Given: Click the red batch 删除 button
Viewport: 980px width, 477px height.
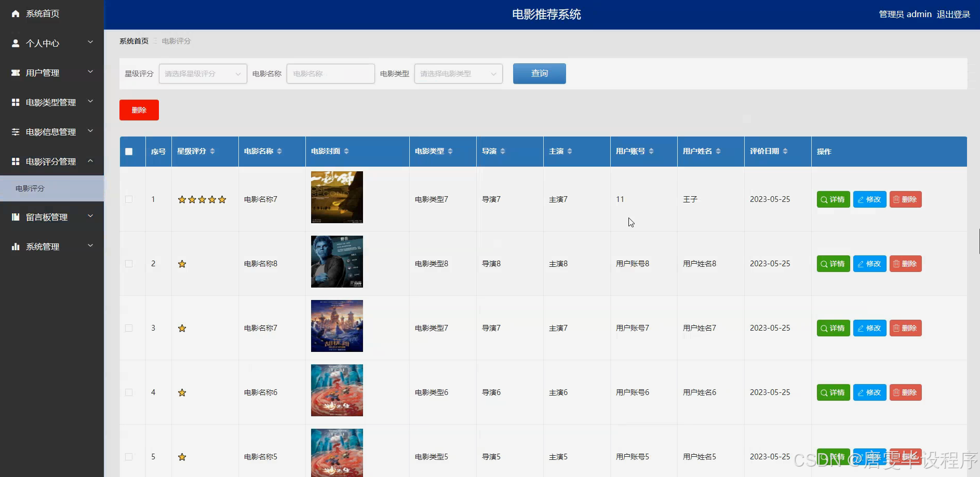Looking at the screenshot, I should pos(139,110).
